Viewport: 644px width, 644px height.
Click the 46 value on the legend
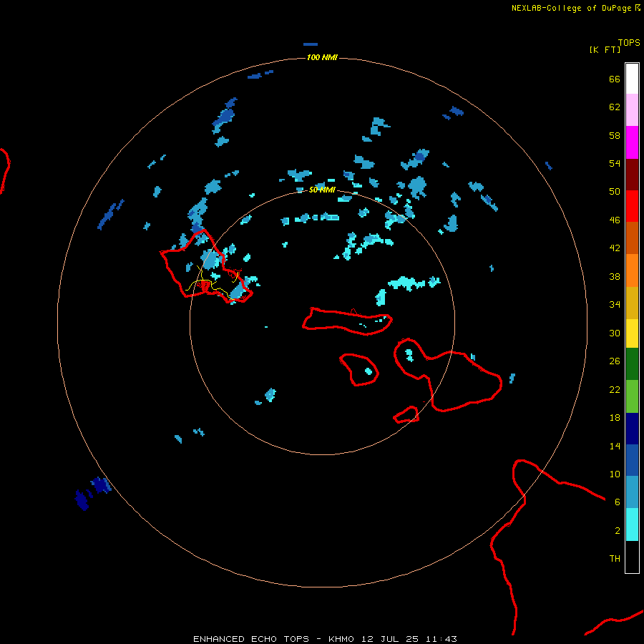(x=615, y=220)
